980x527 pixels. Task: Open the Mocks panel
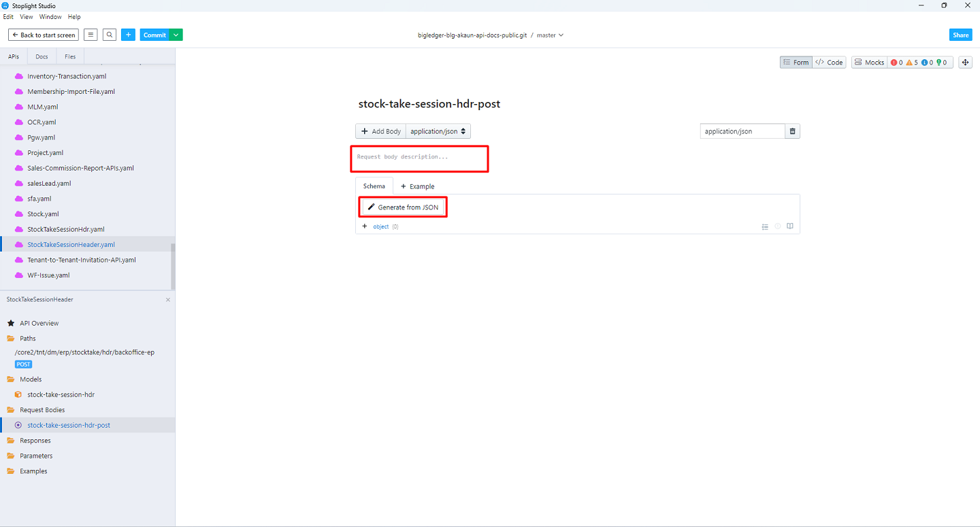(869, 63)
